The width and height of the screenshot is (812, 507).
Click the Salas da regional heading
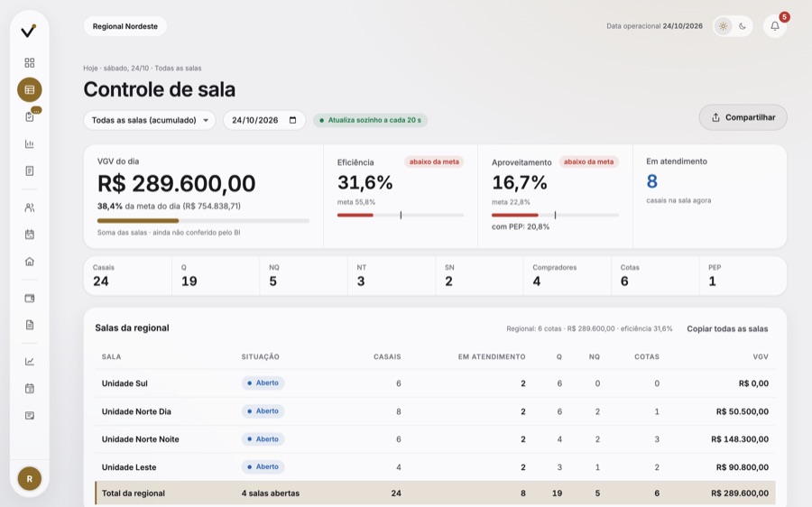pos(132,327)
